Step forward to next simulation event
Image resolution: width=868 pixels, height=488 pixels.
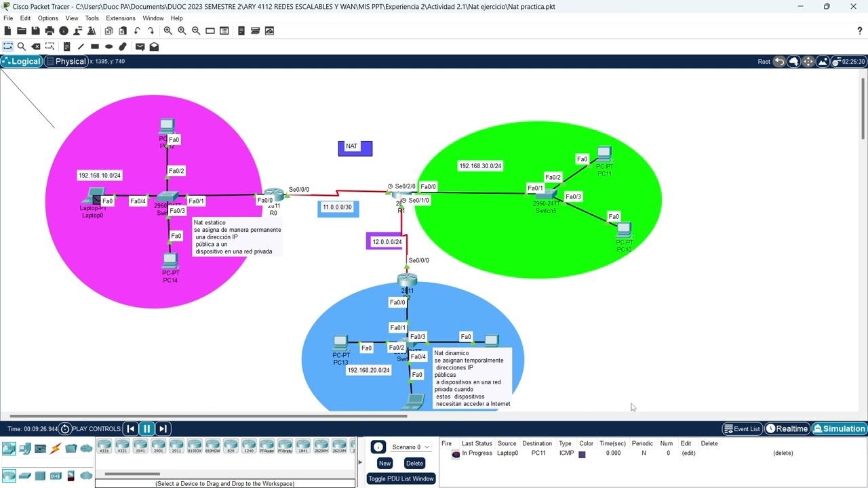click(x=163, y=428)
